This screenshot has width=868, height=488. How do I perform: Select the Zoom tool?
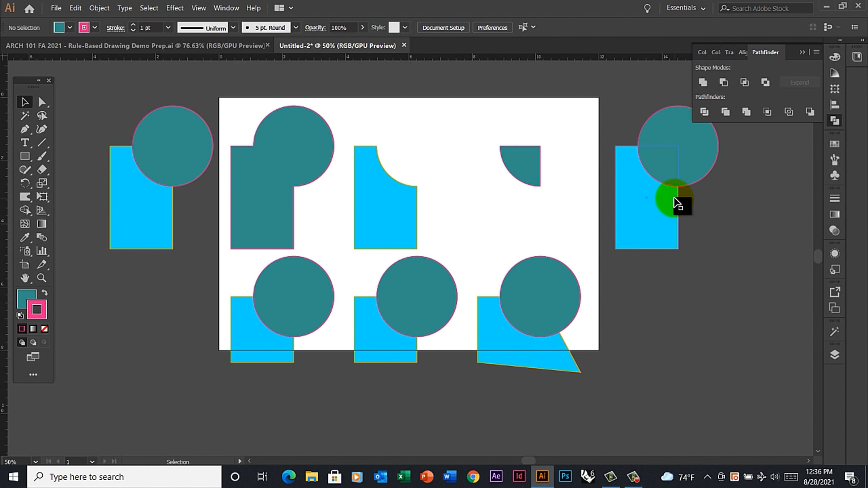click(42, 278)
